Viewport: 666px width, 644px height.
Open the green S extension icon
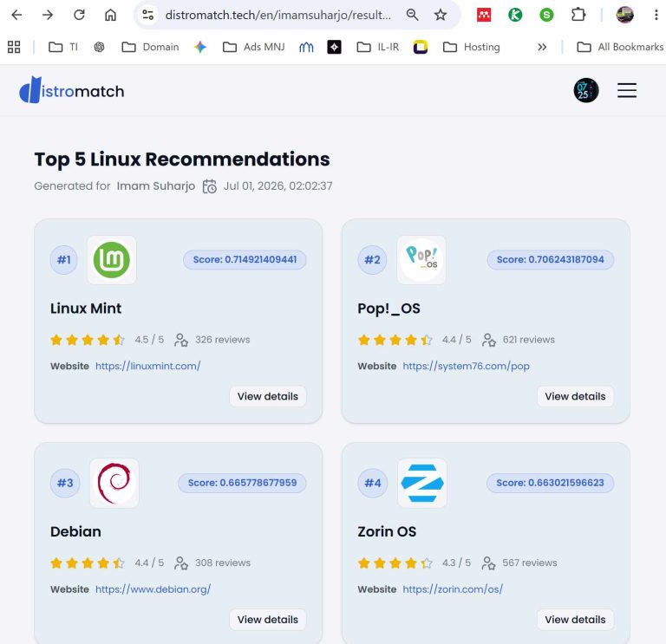click(x=546, y=16)
